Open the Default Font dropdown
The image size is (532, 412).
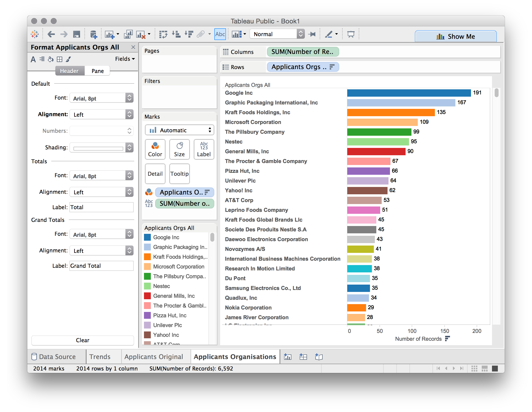[x=102, y=98]
